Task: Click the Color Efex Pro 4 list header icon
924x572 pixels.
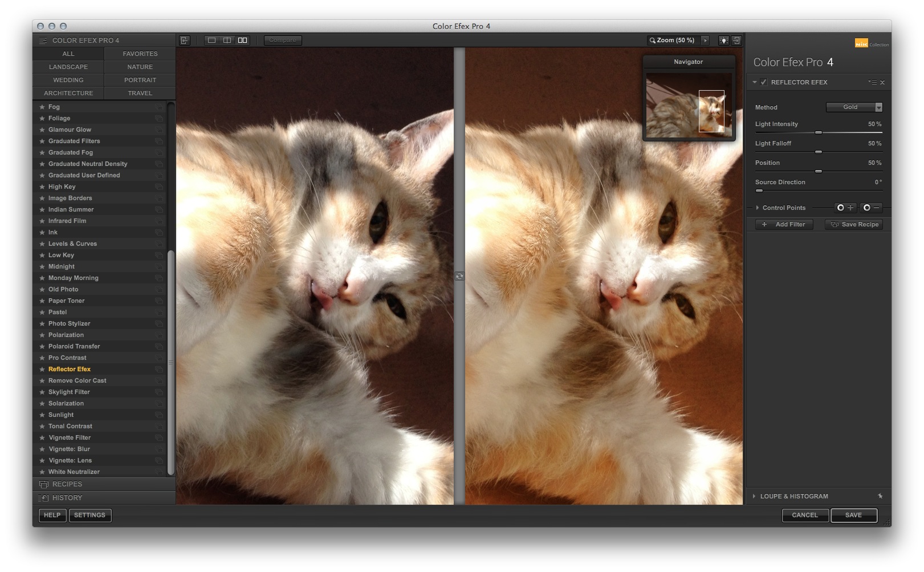Action: pos(43,40)
